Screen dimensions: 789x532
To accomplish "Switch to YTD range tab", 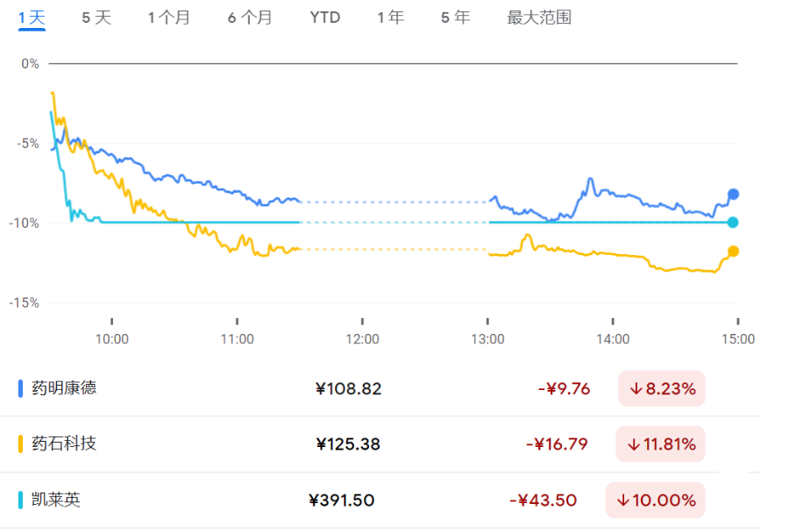I will [324, 18].
